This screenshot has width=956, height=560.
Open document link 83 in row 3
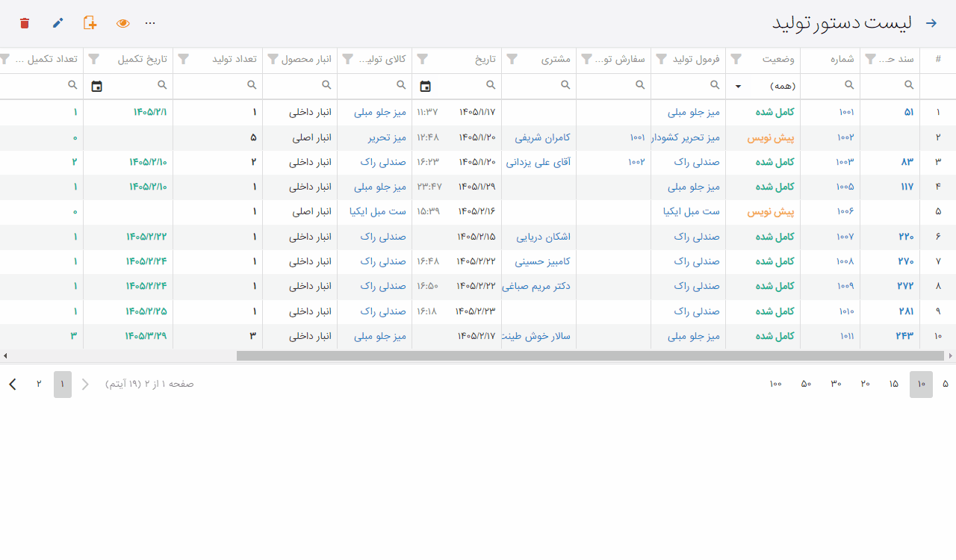pos(907,162)
